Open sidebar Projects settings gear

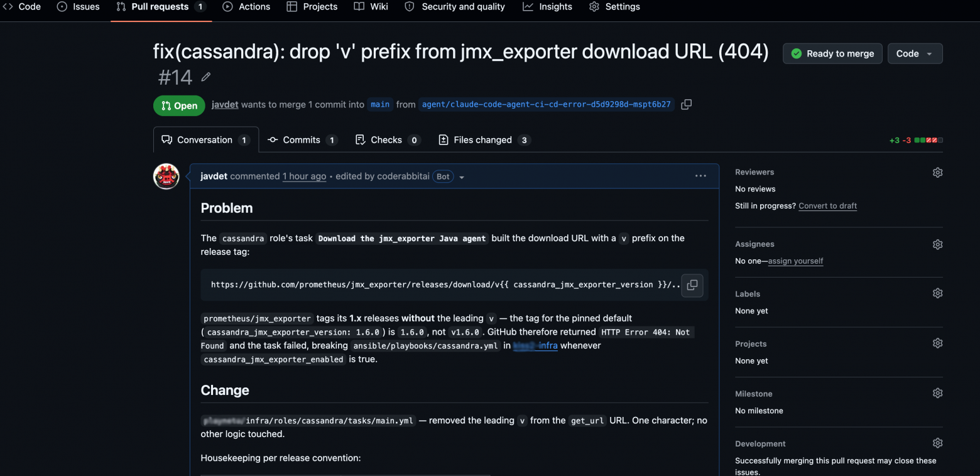coord(937,343)
